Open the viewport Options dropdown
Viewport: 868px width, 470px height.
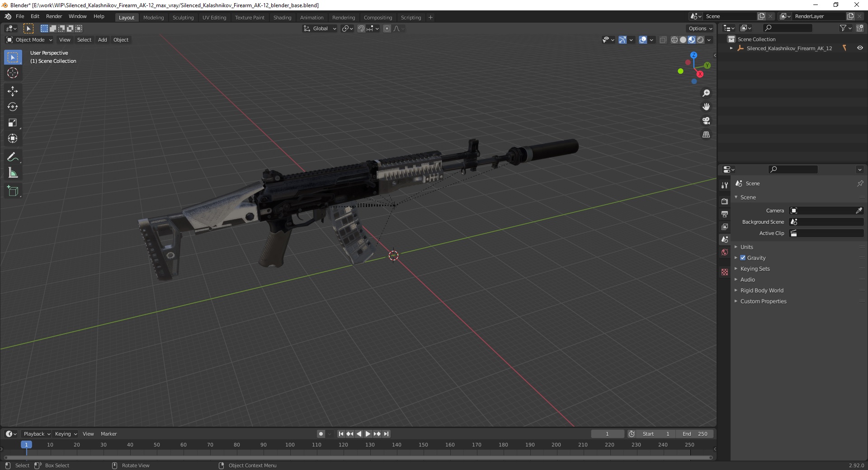click(x=700, y=28)
